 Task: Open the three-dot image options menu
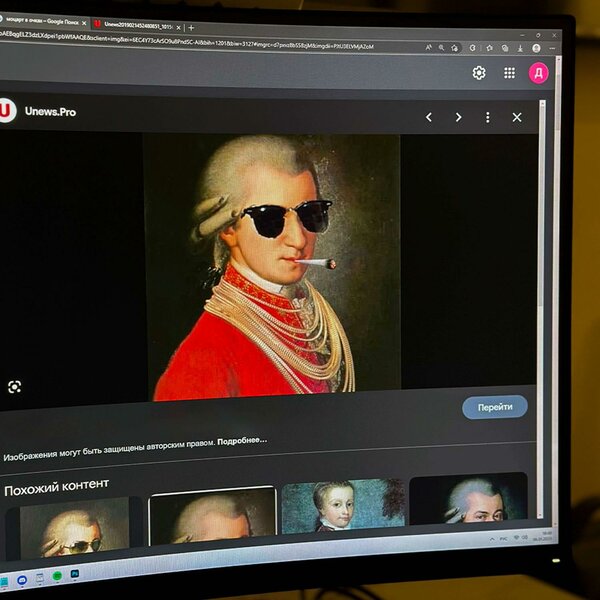(487, 117)
